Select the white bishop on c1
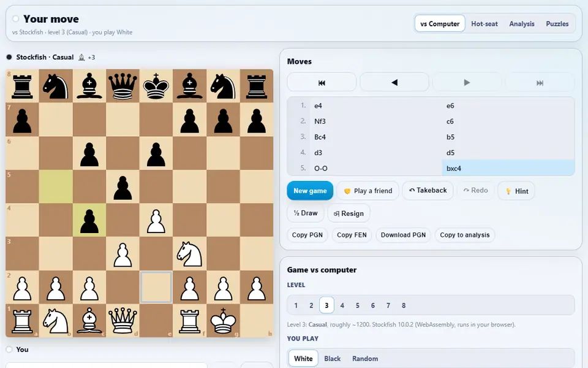The width and height of the screenshot is (588, 368). tap(89, 321)
